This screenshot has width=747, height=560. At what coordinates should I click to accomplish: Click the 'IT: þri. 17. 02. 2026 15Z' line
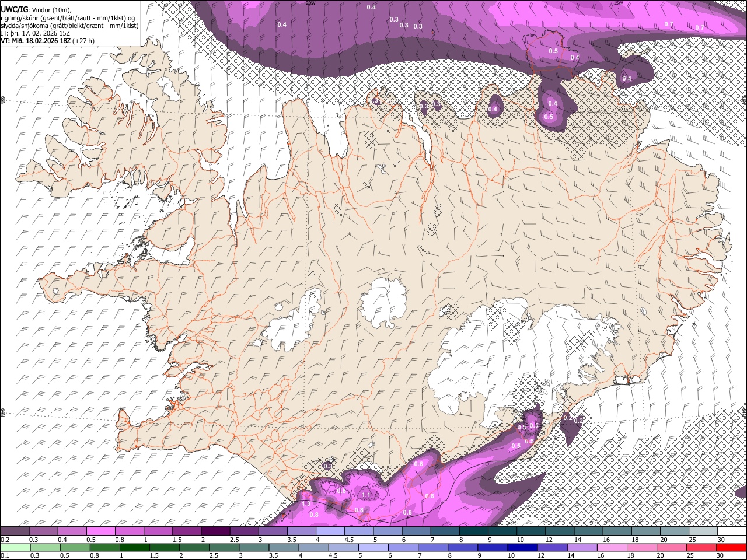click(x=35, y=33)
